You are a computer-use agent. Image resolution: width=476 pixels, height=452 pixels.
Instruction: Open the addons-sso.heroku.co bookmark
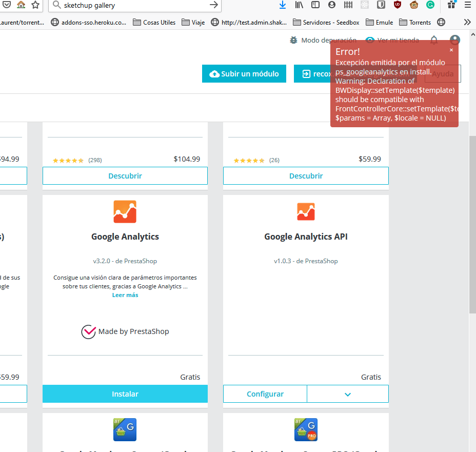89,22
